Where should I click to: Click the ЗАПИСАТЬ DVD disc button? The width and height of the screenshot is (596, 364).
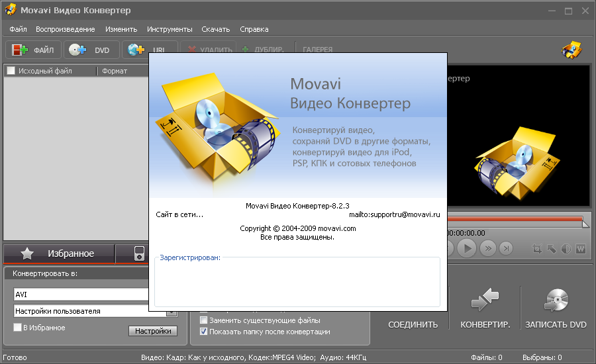[556, 308]
